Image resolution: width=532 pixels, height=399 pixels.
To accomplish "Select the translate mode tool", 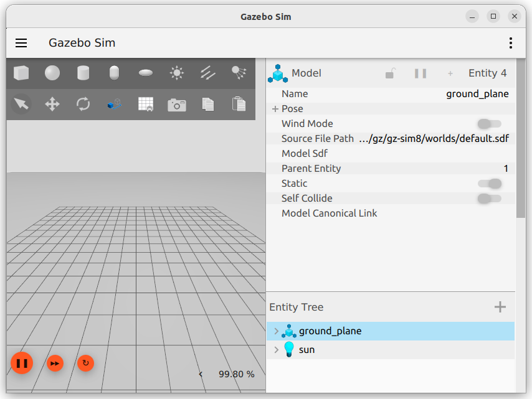I will [52, 104].
